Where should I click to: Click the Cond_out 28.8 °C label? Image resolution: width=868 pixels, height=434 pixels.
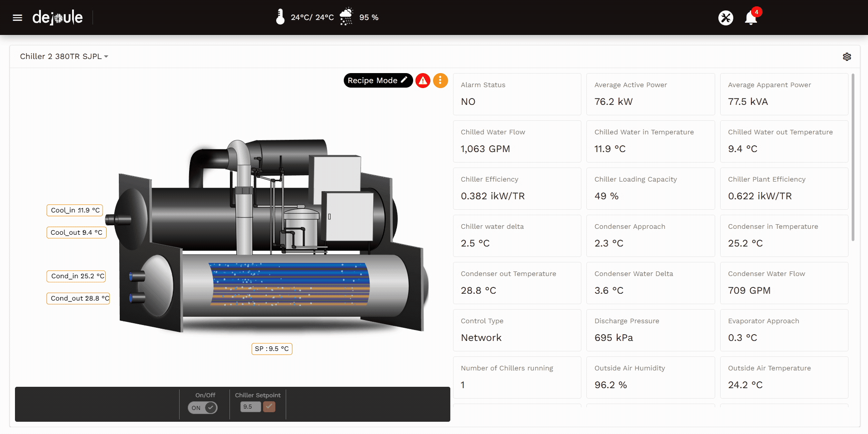pyautogui.click(x=78, y=298)
